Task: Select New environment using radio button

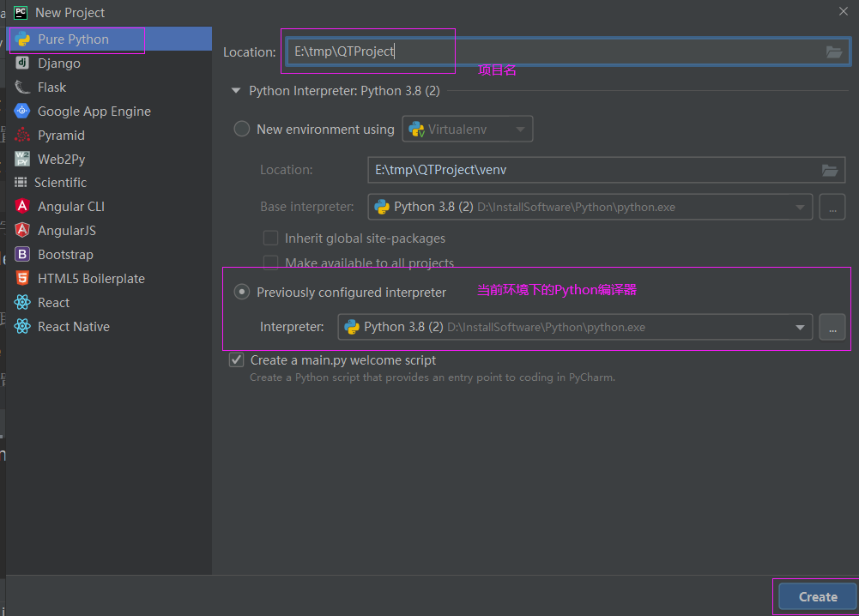Action: [242, 130]
